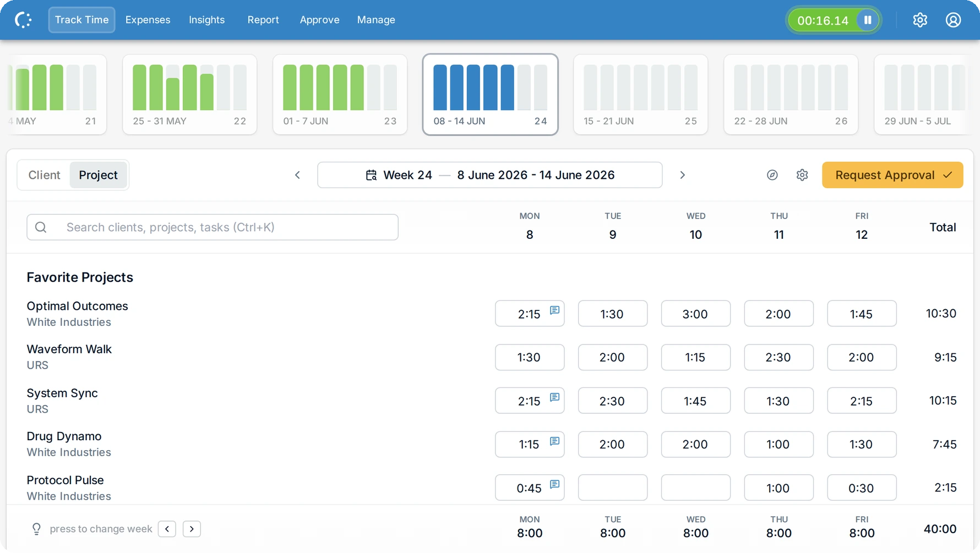
Task: Edit Waveform Walk Thursday 2:30 entry
Action: coord(779,358)
